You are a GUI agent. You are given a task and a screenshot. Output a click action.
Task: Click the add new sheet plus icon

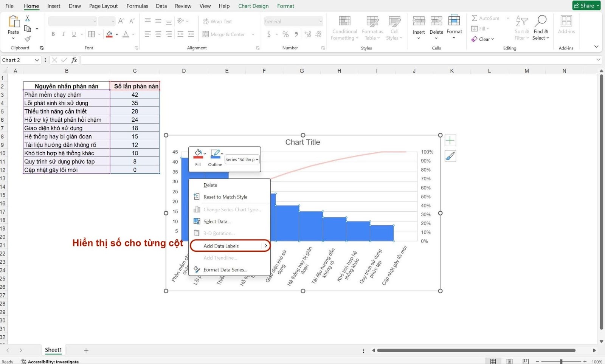(86, 350)
